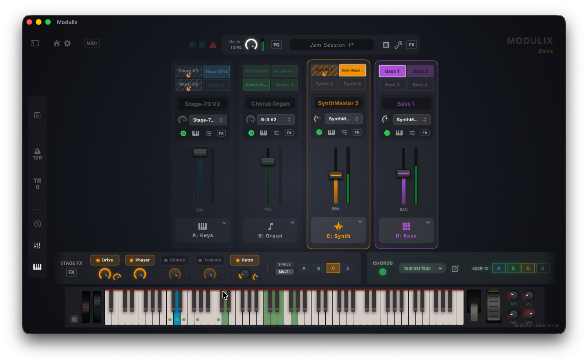The image size is (588, 364).
Task: Select the Bass 2 preset slot
Action: tap(420, 71)
